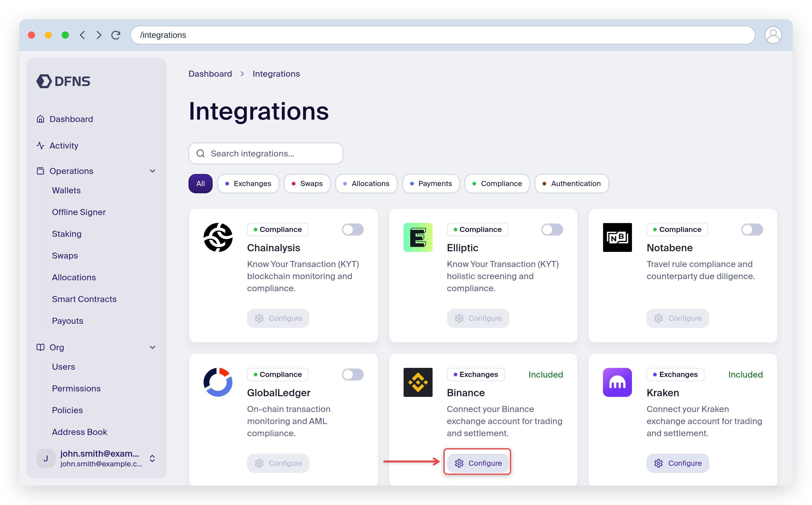
Task: Click the Activity pulse icon
Action: (x=40, y=146)
